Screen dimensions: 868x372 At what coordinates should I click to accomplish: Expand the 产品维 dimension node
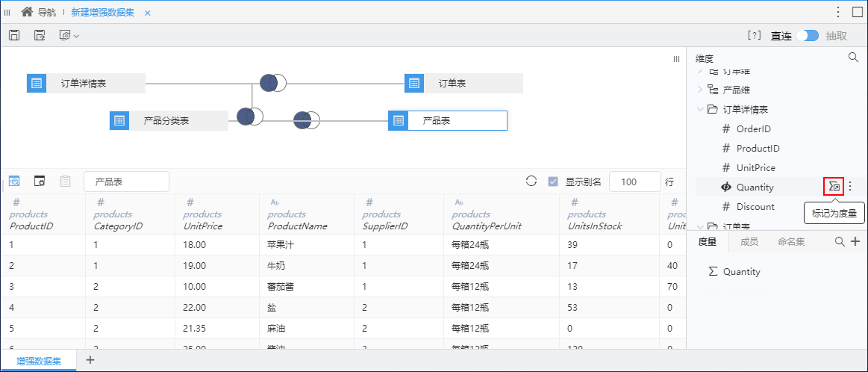click(700, 90)
